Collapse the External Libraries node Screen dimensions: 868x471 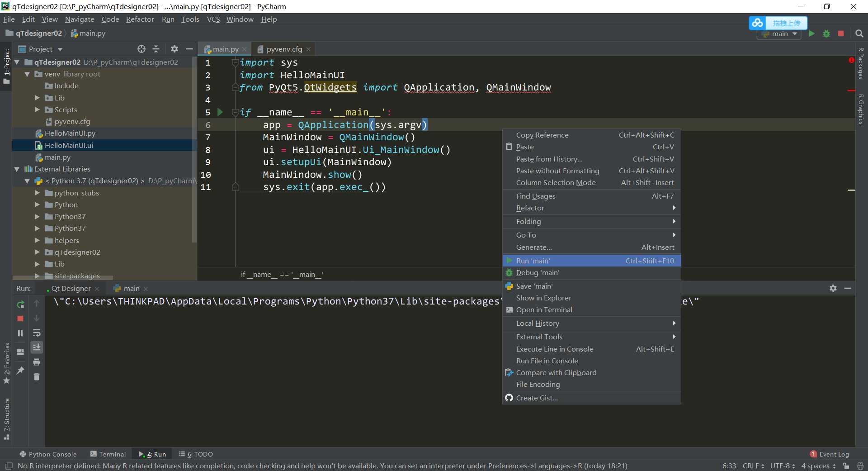coord(17,169)
